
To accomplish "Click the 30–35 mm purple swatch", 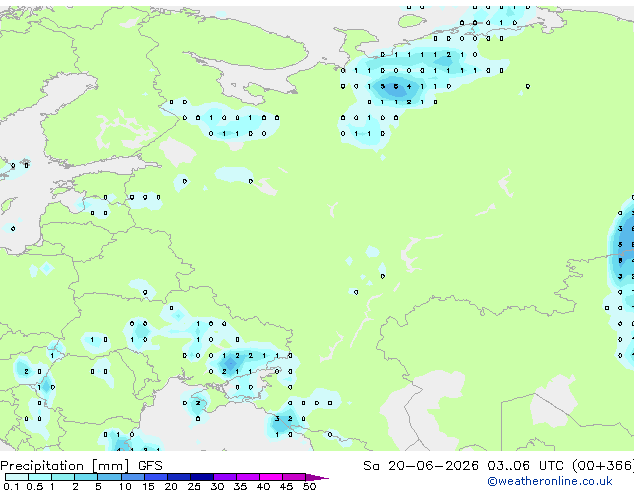I will coord(225,477).
